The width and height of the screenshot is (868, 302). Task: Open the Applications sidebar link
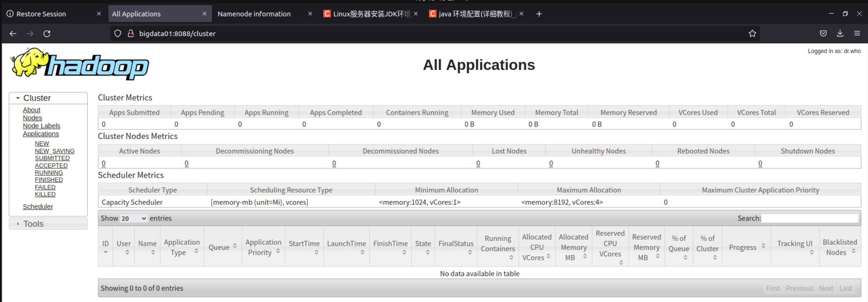click(x=41, y=134)
